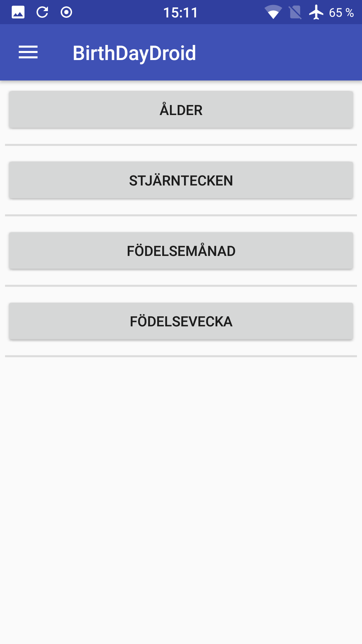Tap the circular sync arrow status icon
This screenshot has width=362, height=644.
pyautogui.click(x=42, y=12)
